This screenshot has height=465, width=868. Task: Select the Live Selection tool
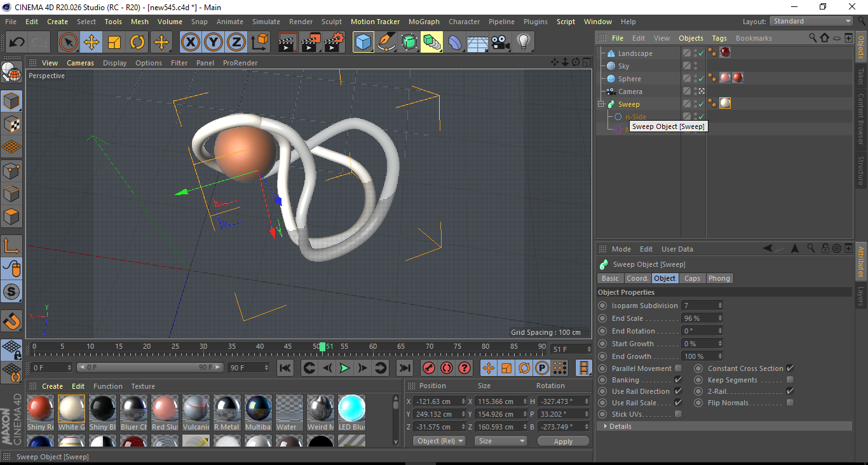69,43
